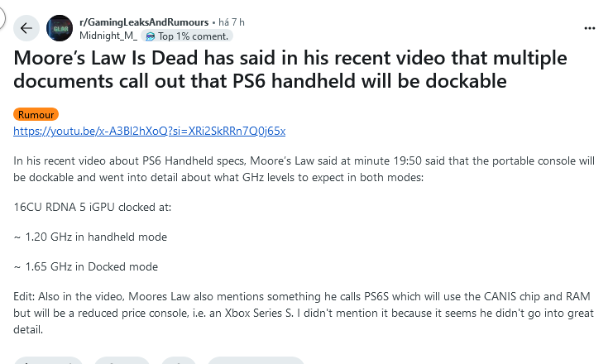View the Midnight_M_ user profile

click(x=108, y=36)
